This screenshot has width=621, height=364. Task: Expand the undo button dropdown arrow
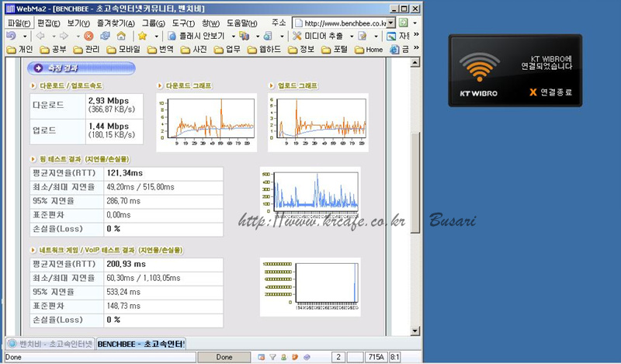coord(25,36)
